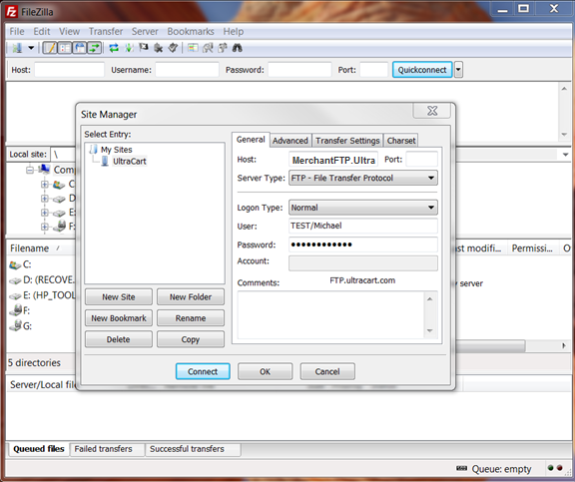Click the Site Manager Host field
The image size is (575, 482).
[333, 160]
